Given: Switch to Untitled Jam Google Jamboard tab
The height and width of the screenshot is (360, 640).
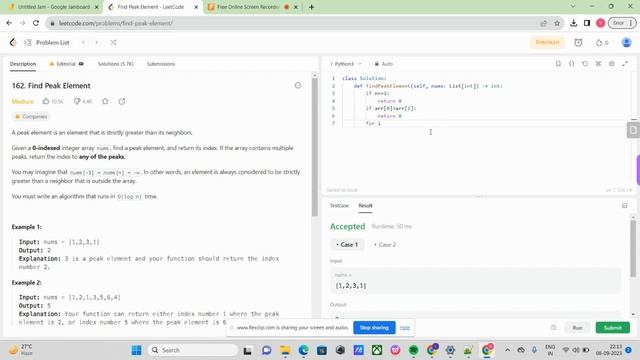Looking at the screenshot, I should tap(53, 7).
